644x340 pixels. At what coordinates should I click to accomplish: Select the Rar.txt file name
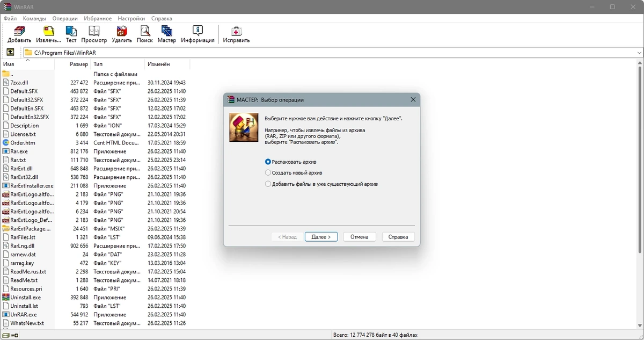click(x=18, y=160)
